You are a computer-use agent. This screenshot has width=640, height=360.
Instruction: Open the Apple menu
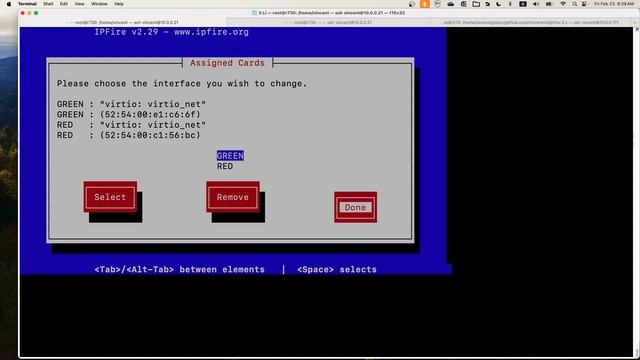[9, 4]
